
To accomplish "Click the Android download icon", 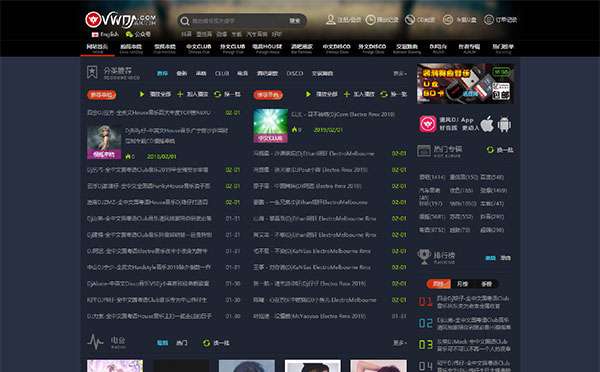I will tap(504, 124).
